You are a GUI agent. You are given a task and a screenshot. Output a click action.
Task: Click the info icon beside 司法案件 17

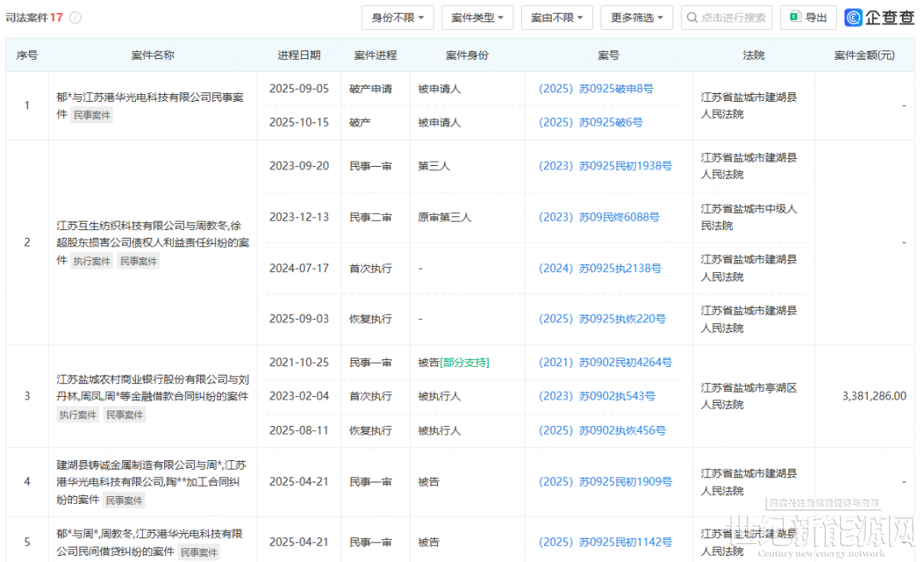click(75, 18)
